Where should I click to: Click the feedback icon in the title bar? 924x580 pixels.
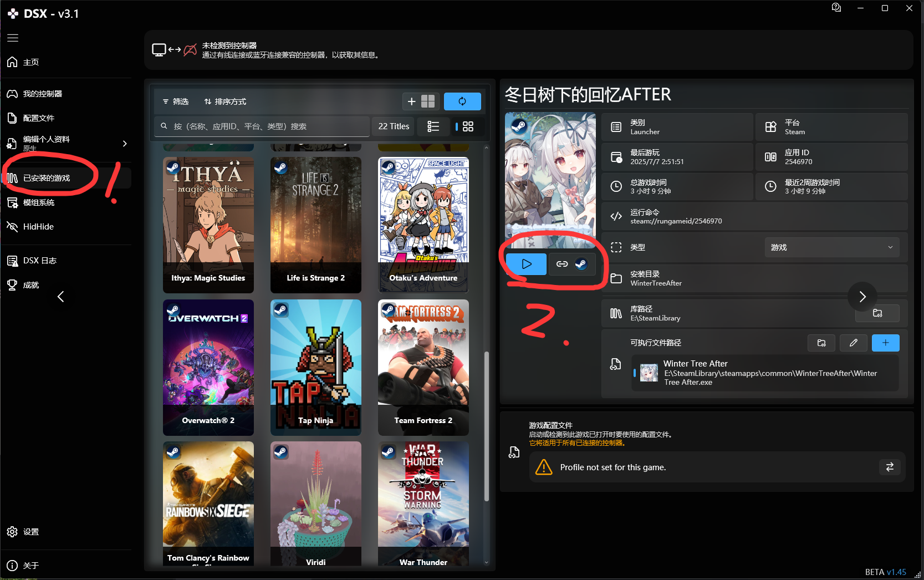tap(836, 8)
